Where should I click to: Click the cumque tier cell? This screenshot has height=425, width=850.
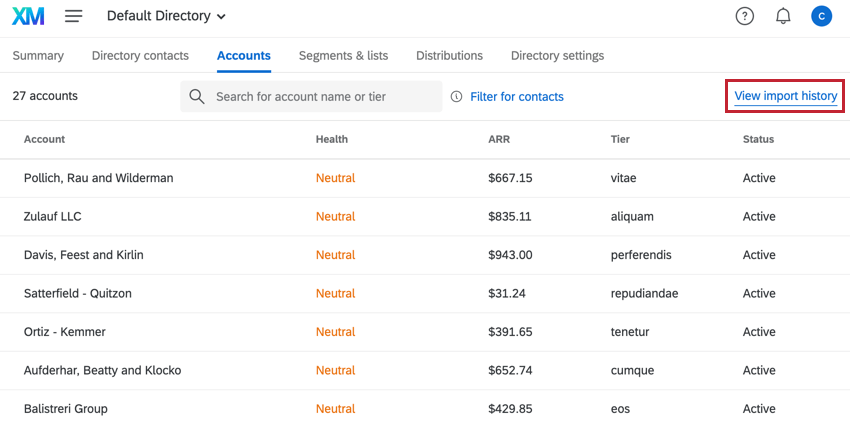(x=632, y=370)
